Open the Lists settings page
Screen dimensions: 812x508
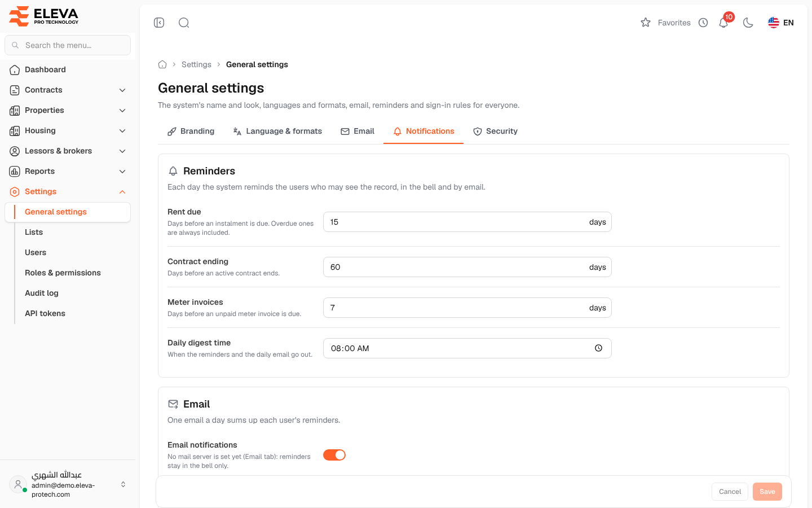click(x=73, y=232)
